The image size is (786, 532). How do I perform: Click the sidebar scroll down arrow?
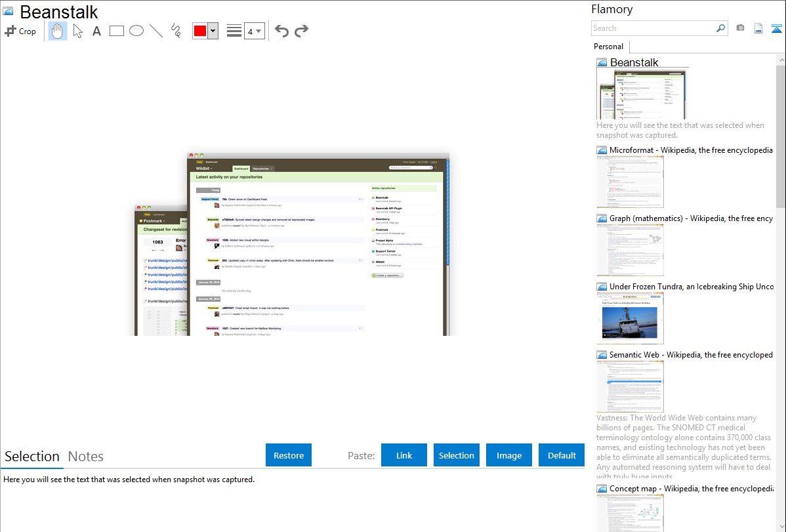click(x=781, y=527)
